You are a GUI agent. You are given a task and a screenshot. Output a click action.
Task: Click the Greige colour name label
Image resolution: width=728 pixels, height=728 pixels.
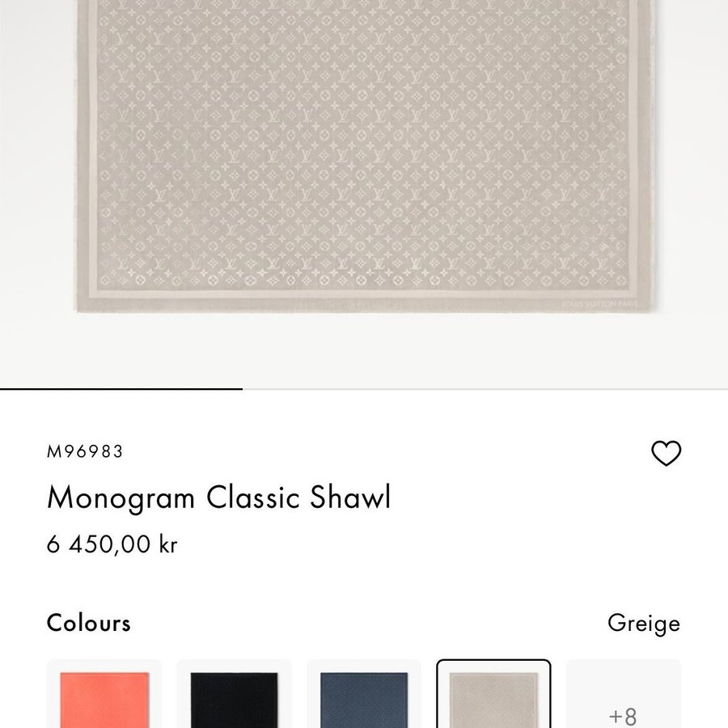click(644, 624)
